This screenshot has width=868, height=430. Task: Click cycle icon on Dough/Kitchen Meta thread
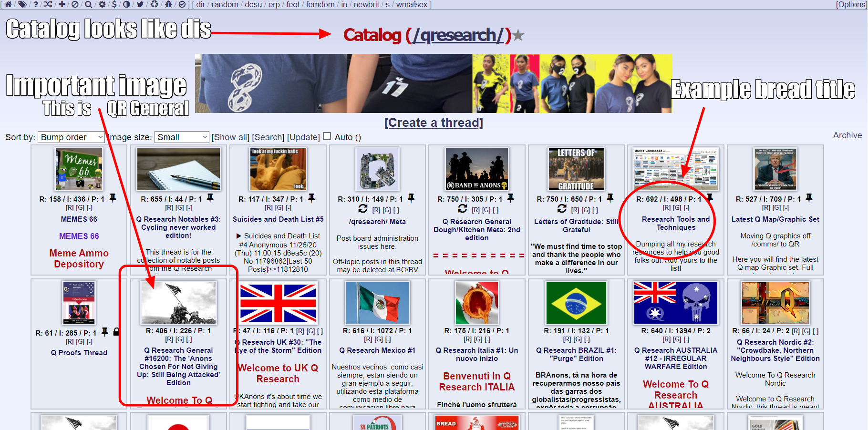tap(463, 209)
